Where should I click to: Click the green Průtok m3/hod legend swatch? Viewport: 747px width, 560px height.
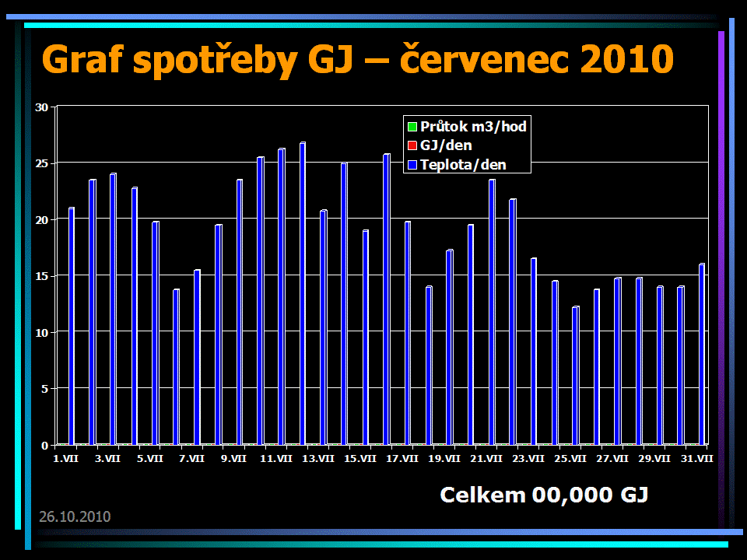pyautogui.click(x=412, y=127)
